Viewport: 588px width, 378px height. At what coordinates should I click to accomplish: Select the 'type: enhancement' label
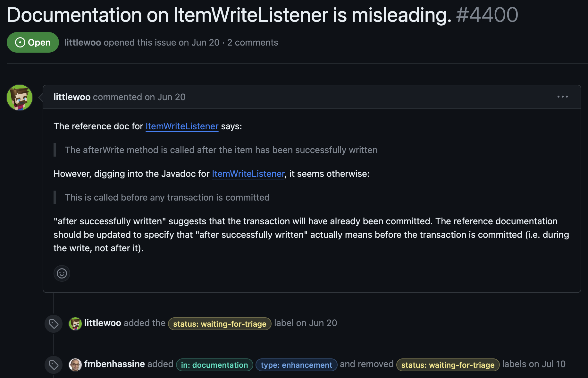(296, 365)
